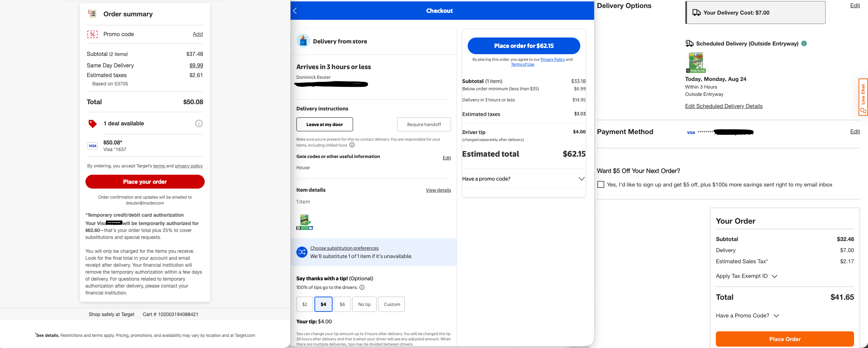Click the Total $41.65 amount
This screenshot has width=868, height=348.
(x=842, y=297)
